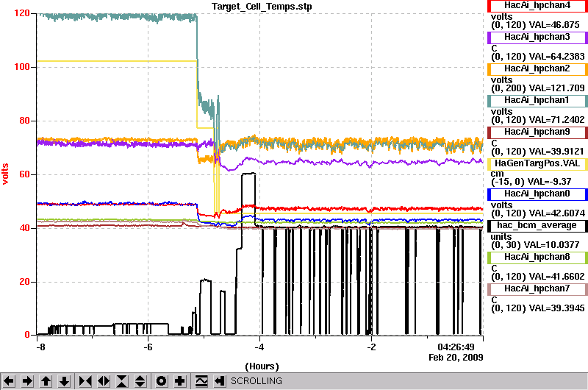Pan the plot left with the left arrow
Screen dimensions: 588x390
tap(9, 381)
